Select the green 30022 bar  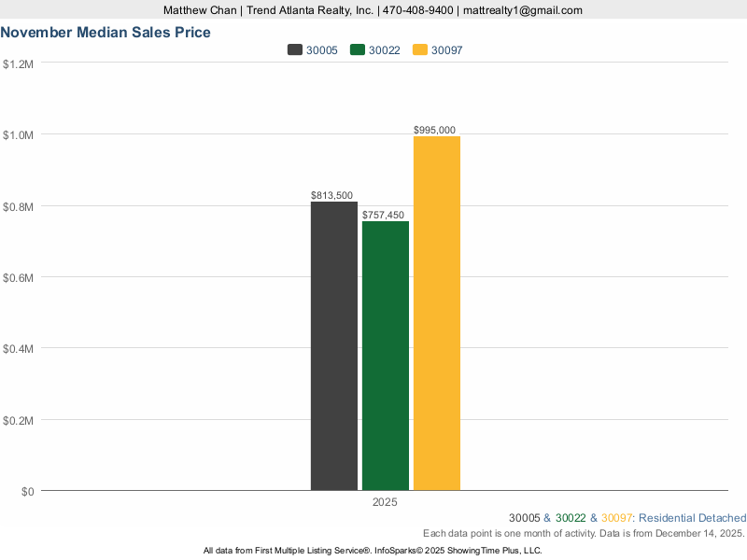coord(386,355)
